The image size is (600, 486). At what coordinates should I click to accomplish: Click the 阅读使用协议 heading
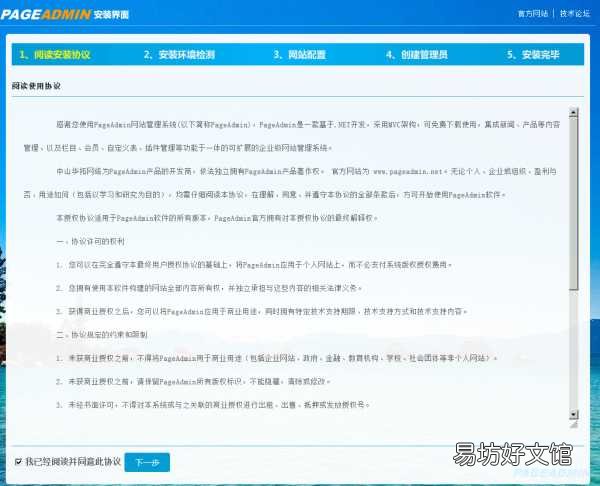[x=36, y=86]
